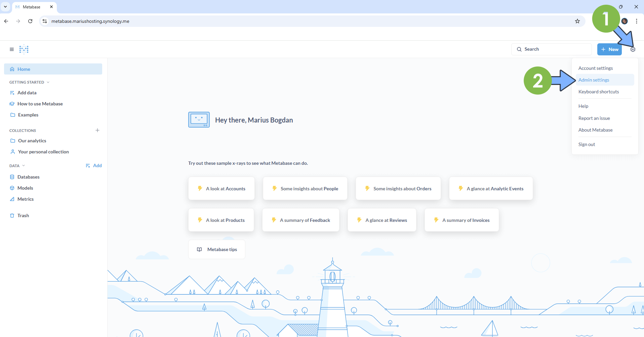Choose Sign out from the menu
Viewport: 644px width, 337px height.
pyautogui.click(x=587, y=144)
